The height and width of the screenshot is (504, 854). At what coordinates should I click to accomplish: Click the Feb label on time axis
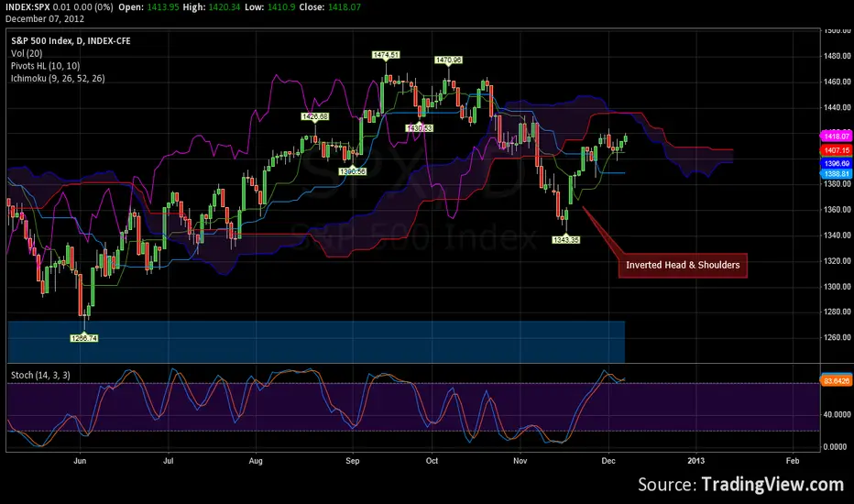[x=793, y=461]
